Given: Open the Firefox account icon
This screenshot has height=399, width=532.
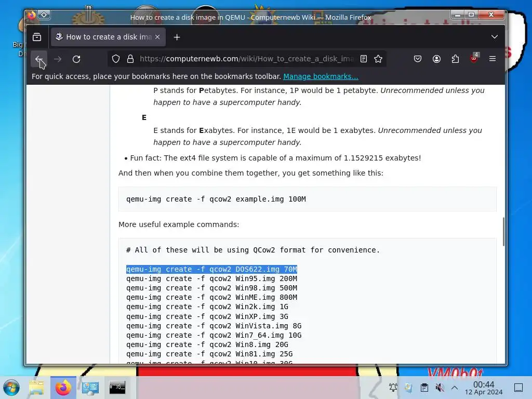Looking at the screenshot, I should 436,59.
